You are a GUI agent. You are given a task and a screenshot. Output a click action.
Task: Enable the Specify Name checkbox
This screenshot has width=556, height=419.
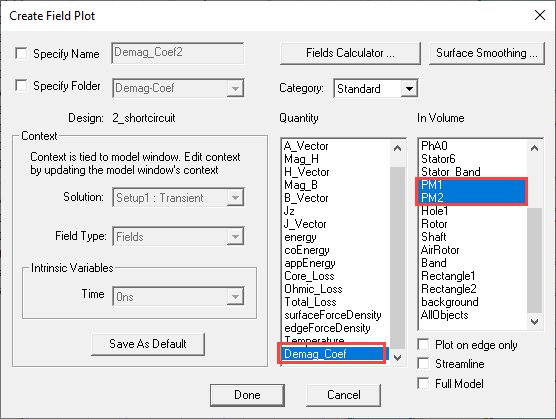coord(21,54)
